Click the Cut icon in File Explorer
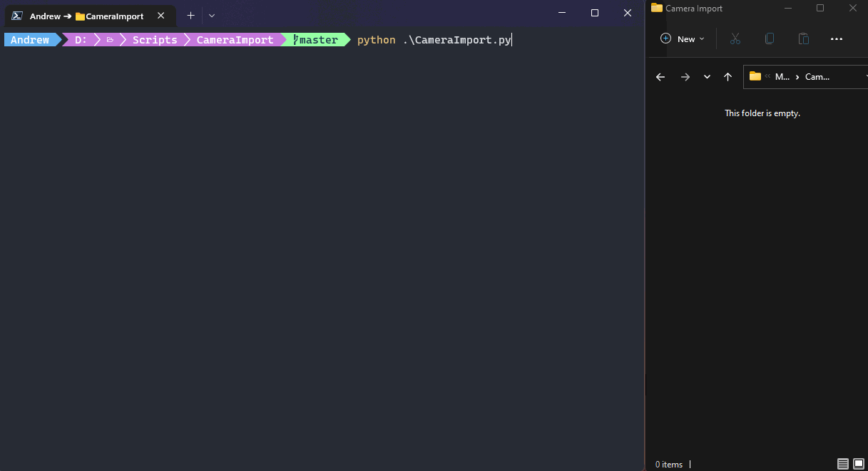Viewport: 868px width, 471px height. pyautogui.click(x=735, y=39)
